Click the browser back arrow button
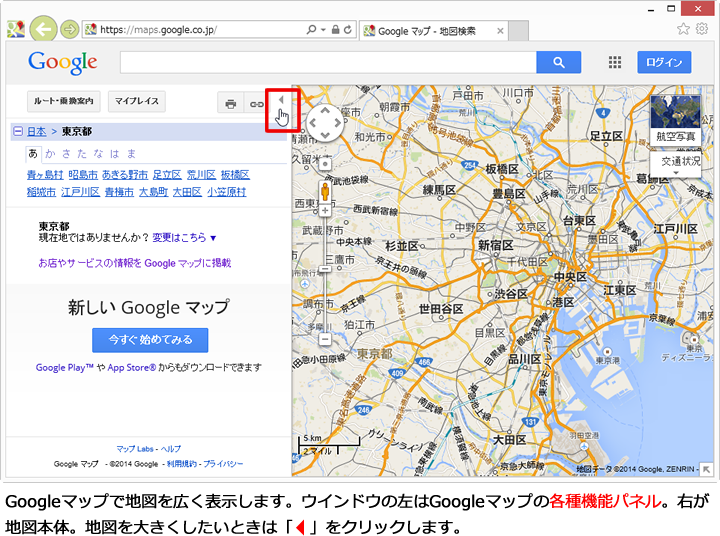Screen dimensions: 720x536 coord(43,30)
